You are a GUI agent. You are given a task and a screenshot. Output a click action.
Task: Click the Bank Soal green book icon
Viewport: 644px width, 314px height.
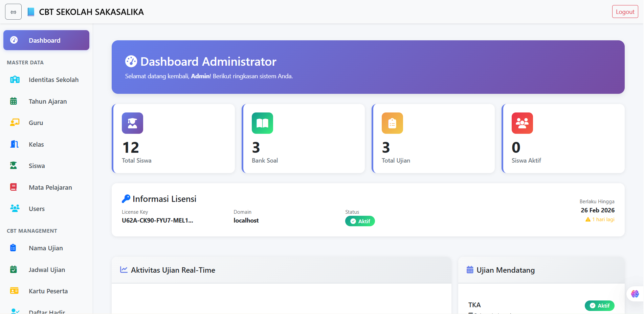click(x=262, y=123)
